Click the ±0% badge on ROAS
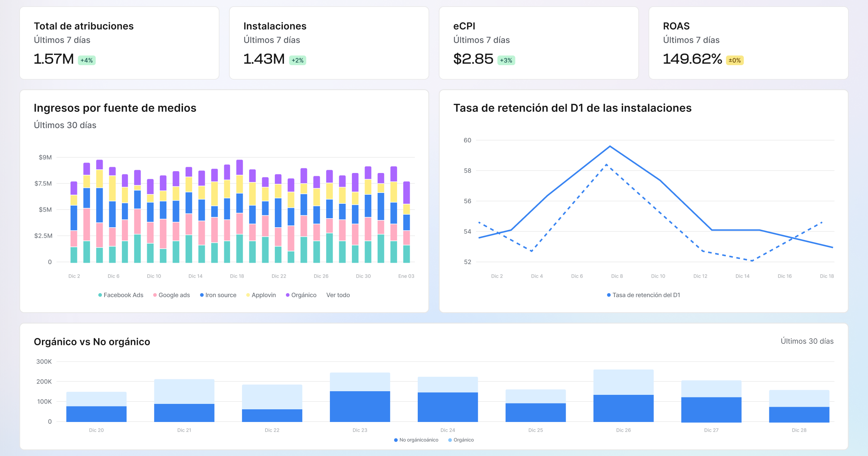The height and width of the screenshot is (456, 868). 735,60
